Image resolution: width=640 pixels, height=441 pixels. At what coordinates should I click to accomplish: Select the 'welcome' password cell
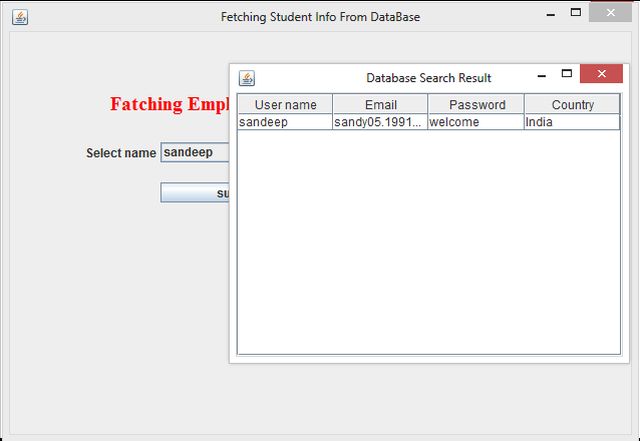(x=476, y=122)
